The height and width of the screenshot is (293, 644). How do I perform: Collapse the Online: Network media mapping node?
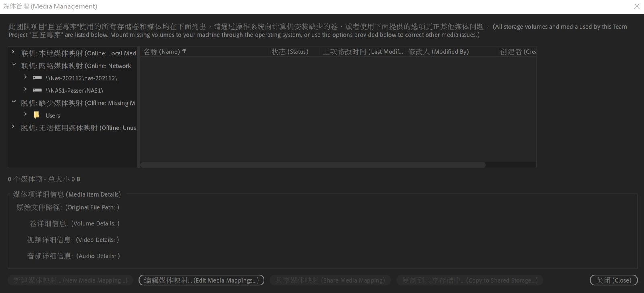pos(14,64)
